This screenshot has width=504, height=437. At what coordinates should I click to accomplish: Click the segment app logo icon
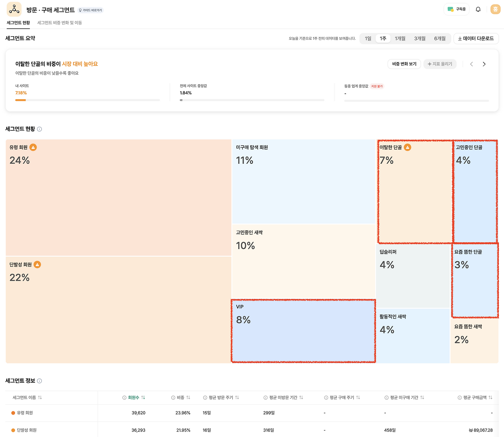pyautogui.click(x=14, y=9)
